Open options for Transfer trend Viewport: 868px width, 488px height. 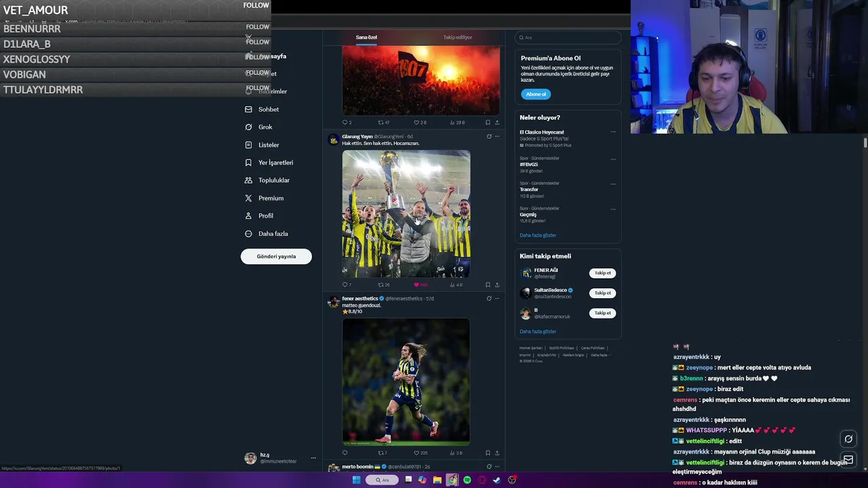coord(613,184)
